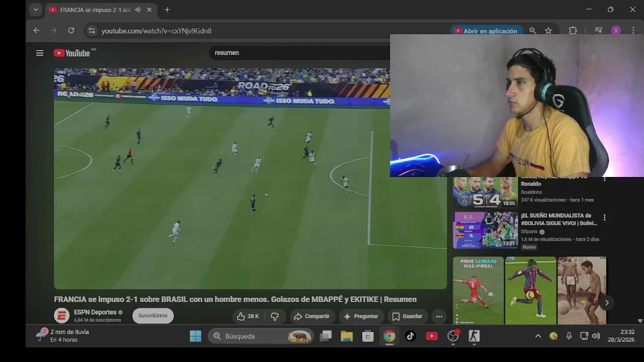The height and width of the screenshot is (362, 644).
Task: Close the FRANCIA se impuso tab
Action: click(x=149, y=10)
